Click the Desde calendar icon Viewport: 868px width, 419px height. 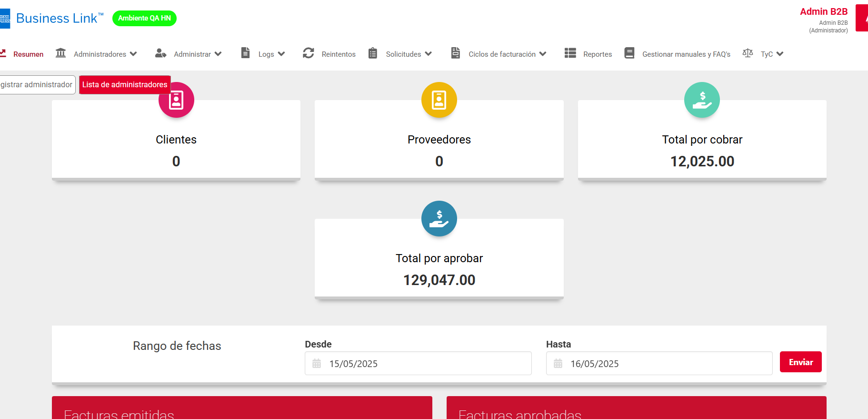(x=317, y=364)
